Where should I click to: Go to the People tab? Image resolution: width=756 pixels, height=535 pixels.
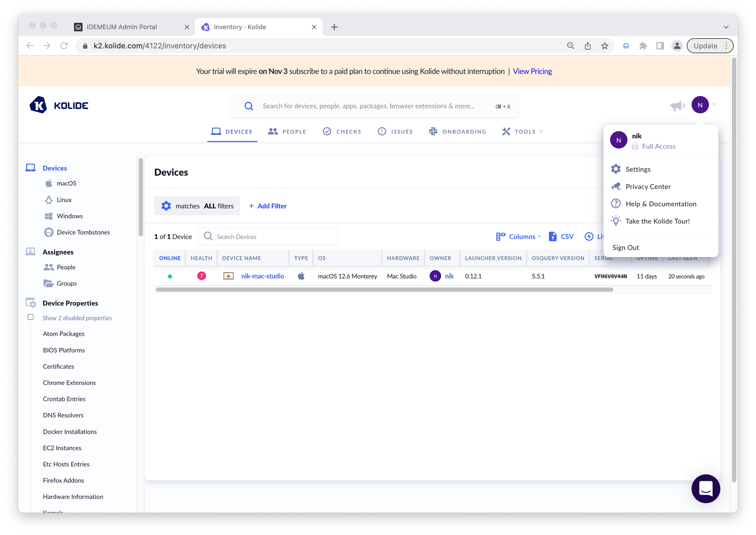pos(287,132)
